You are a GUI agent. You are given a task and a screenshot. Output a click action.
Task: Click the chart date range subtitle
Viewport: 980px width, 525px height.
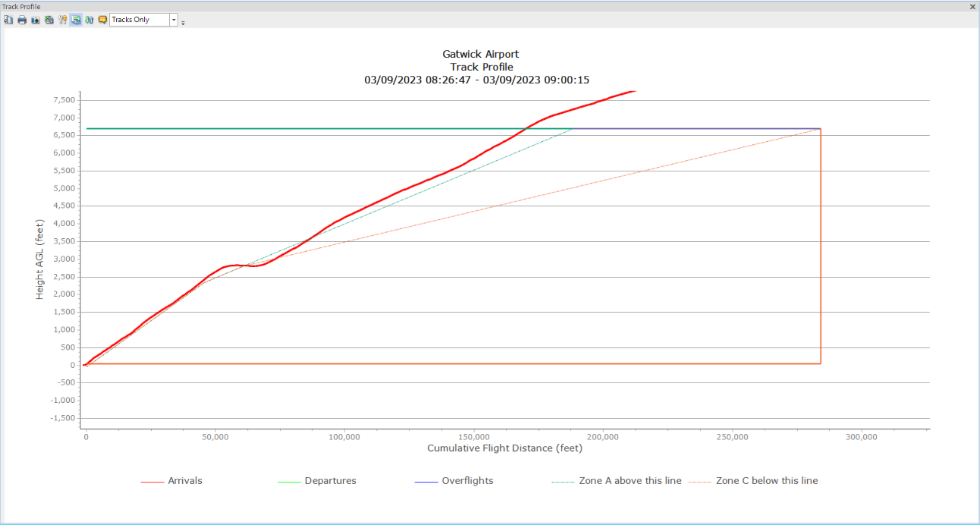pos(477,79)
